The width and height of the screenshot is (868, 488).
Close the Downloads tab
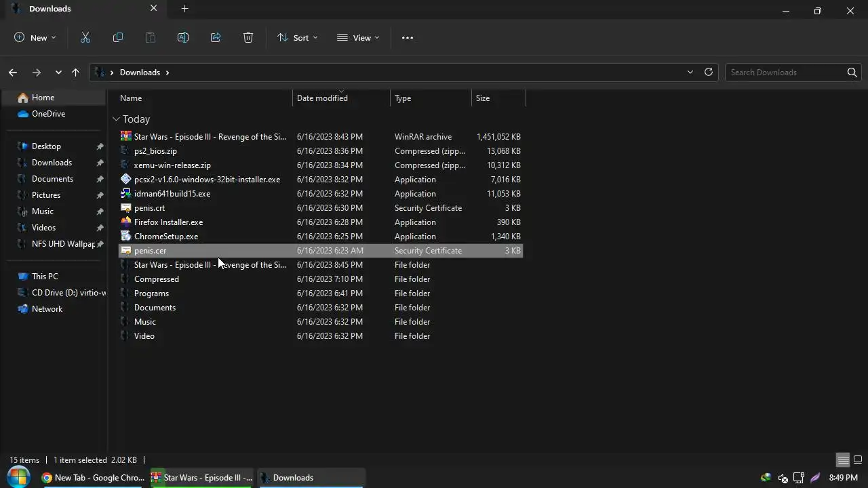(153, 9)
